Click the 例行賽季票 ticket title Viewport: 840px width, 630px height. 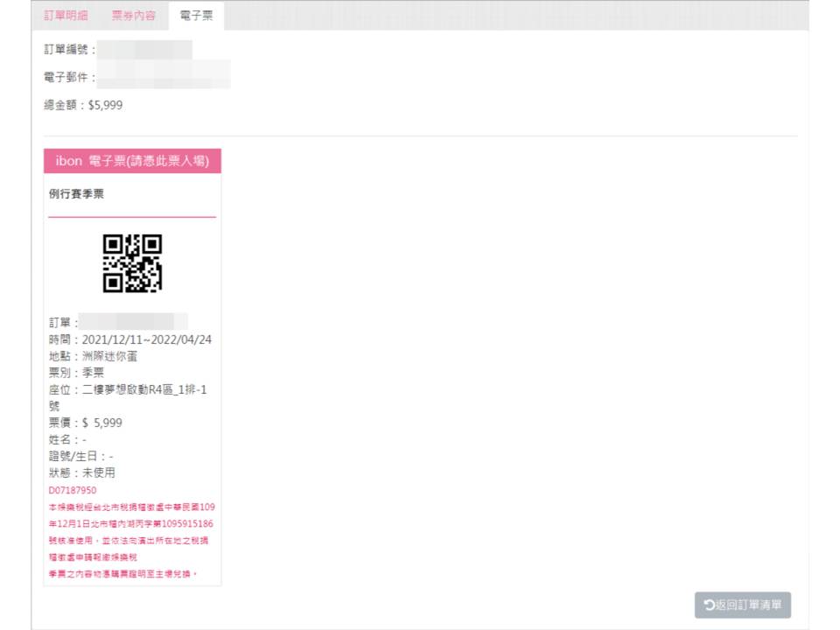click(x=77, y=194)
